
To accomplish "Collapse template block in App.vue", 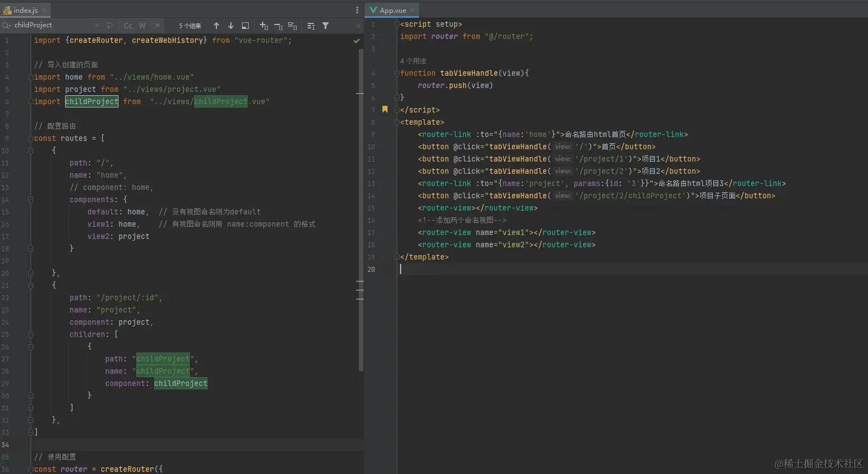I will 397,123.
